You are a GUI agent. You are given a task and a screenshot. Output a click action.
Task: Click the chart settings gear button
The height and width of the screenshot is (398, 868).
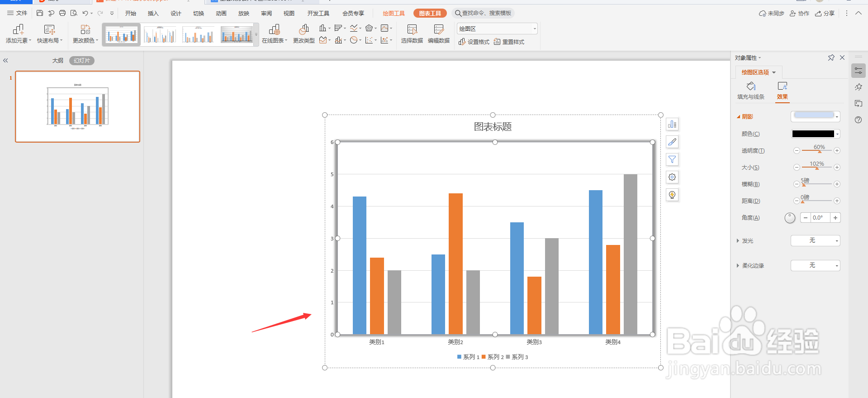(672, 177)
